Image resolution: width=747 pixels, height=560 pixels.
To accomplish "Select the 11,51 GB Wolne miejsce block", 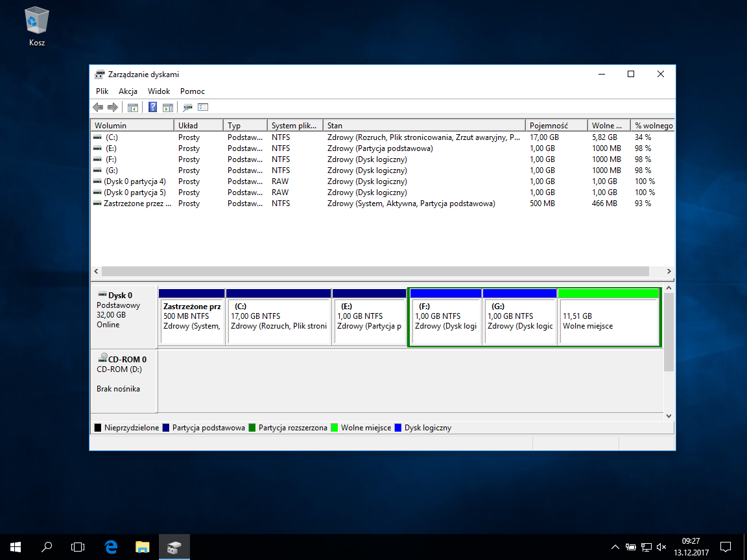I will (609, 317).
